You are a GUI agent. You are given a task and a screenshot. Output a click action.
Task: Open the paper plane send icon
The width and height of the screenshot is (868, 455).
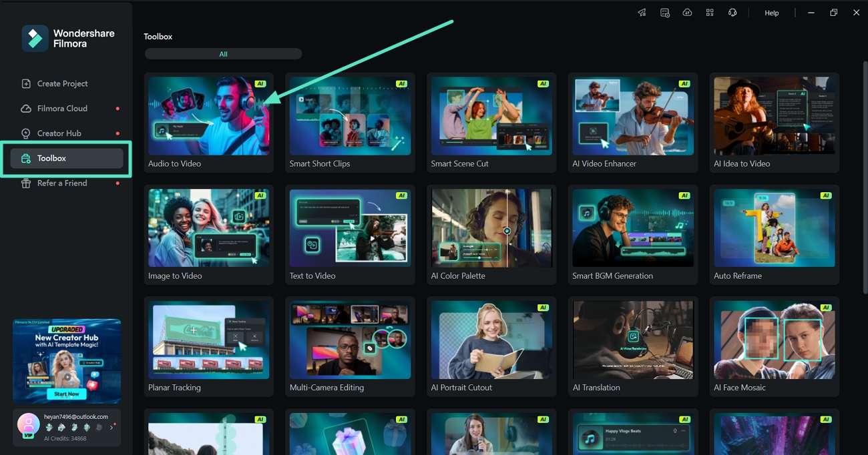coord(642,13)
